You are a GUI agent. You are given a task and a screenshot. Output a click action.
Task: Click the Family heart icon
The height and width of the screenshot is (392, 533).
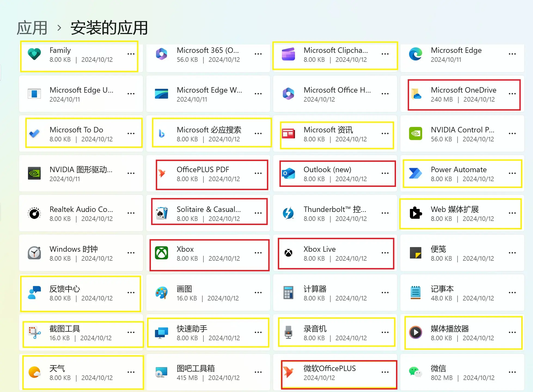pyautogui.click(x=34, y=54)
